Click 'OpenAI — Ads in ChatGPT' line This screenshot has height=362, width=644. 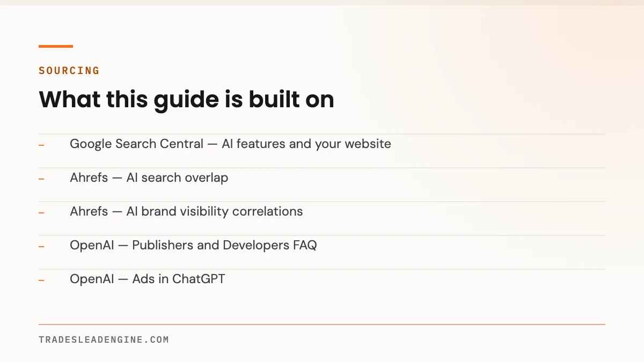(147, 279)
